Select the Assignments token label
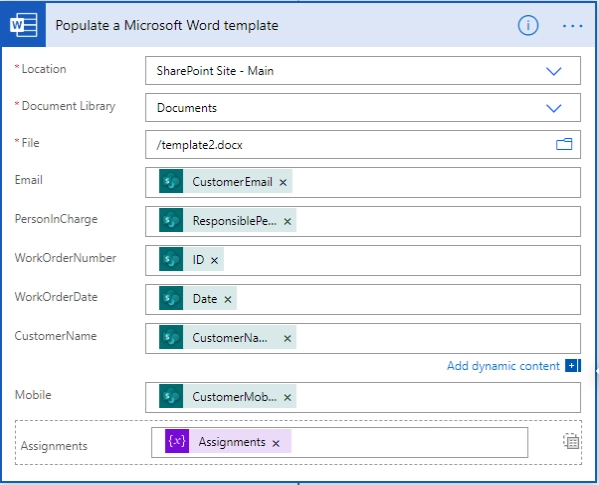The height and width of the screenshot is (485, 599). click(x=232, y=442)
